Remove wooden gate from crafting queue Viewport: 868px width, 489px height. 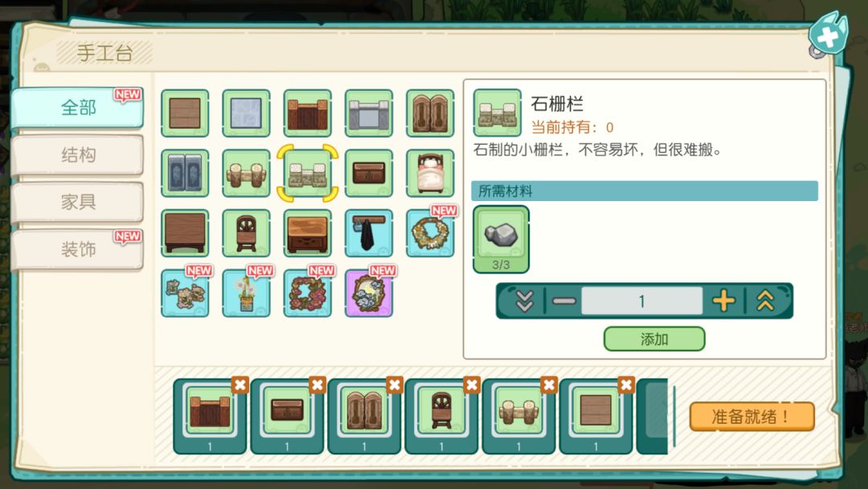240,384
